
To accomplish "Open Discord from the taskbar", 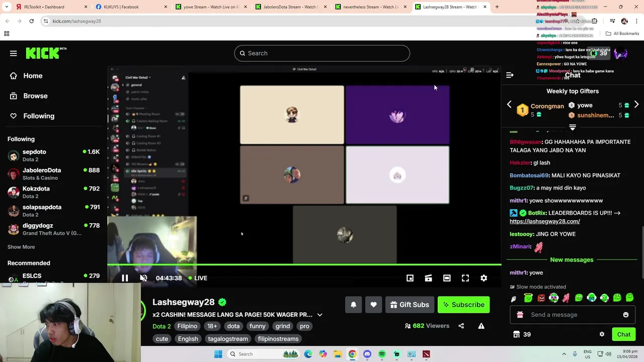I will [367, 354].
